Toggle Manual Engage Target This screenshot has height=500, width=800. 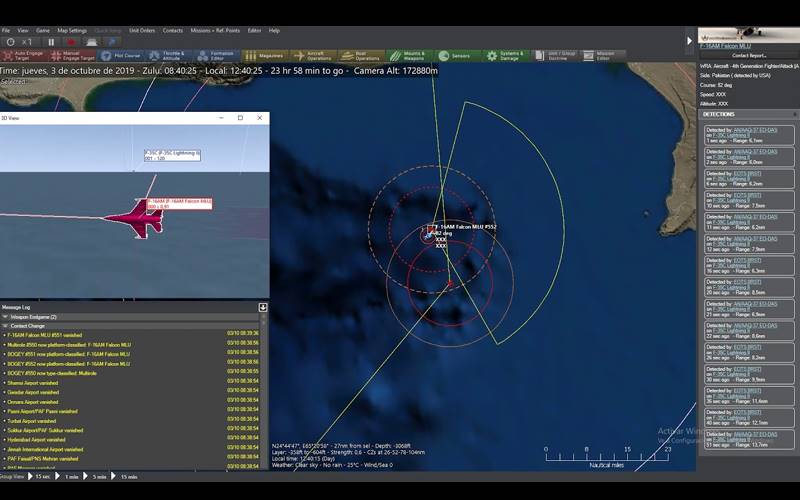tap(73, 56)
